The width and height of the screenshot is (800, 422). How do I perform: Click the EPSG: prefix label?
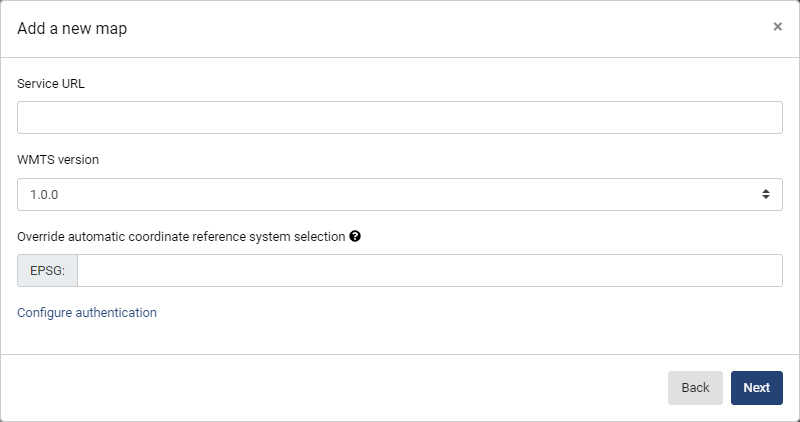click(47, 270)
